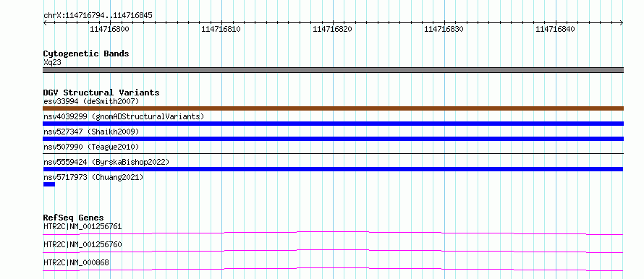Click the chrX:114716794..114716845 region label
The height and width of the screenshot is (279, 644).
[98, 16]
